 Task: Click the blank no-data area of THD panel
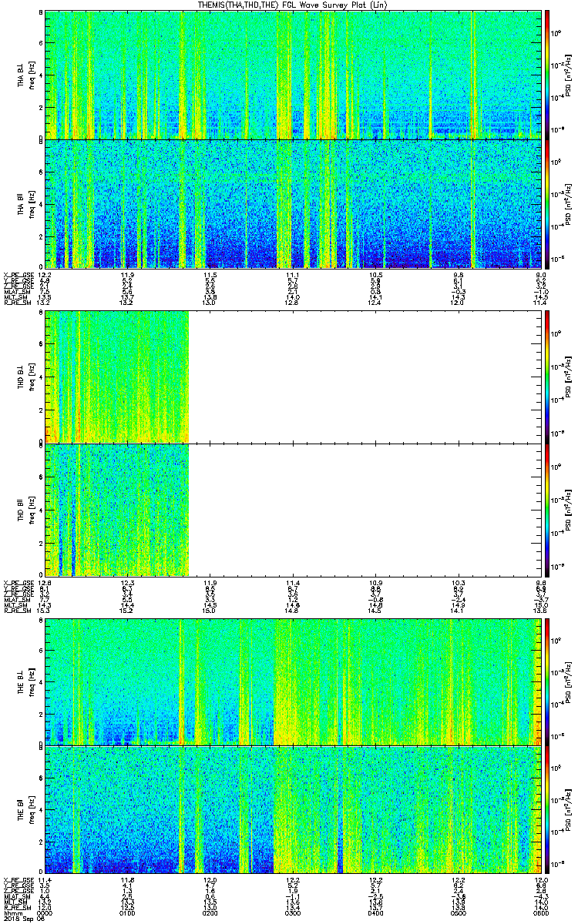point(365,443)
